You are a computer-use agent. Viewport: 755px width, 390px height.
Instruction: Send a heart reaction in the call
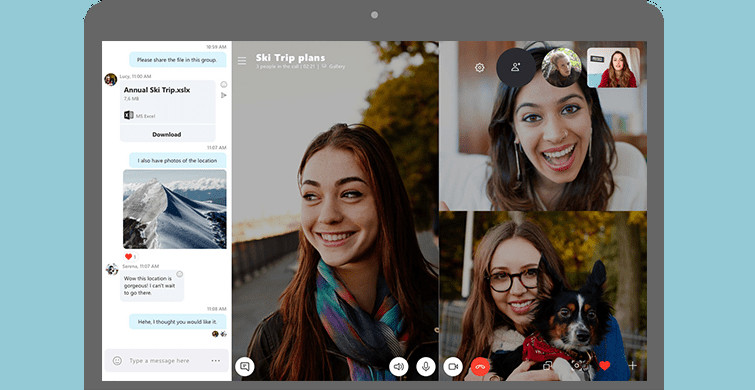coord(605,366)
